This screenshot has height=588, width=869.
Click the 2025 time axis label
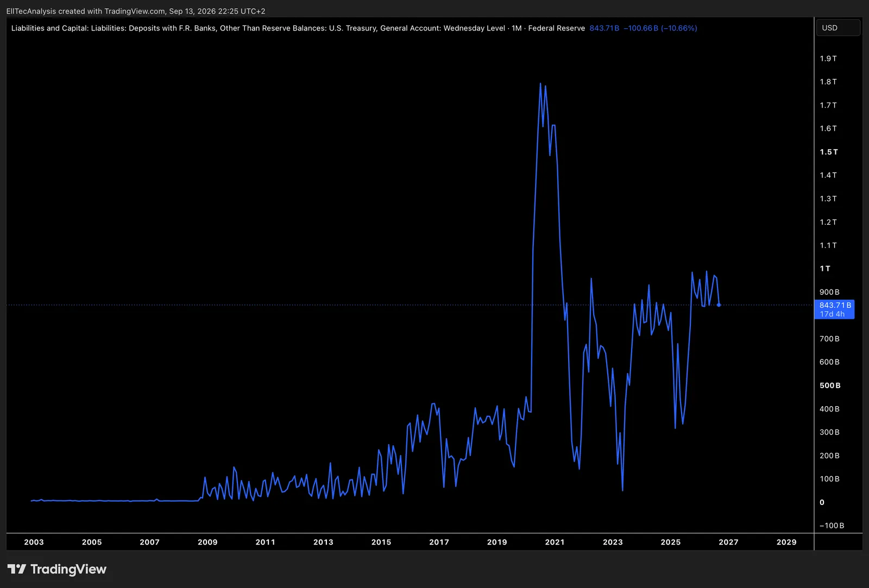coord(671,542)
